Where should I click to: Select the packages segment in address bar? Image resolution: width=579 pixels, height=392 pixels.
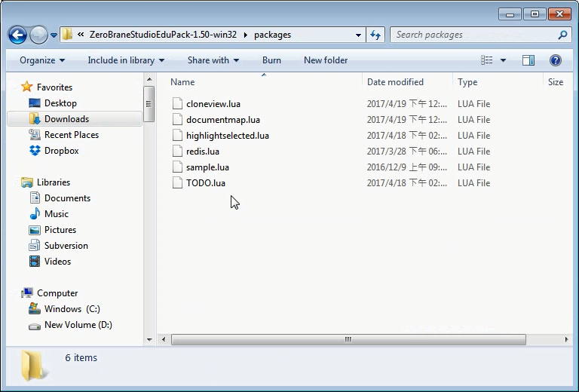272,35
